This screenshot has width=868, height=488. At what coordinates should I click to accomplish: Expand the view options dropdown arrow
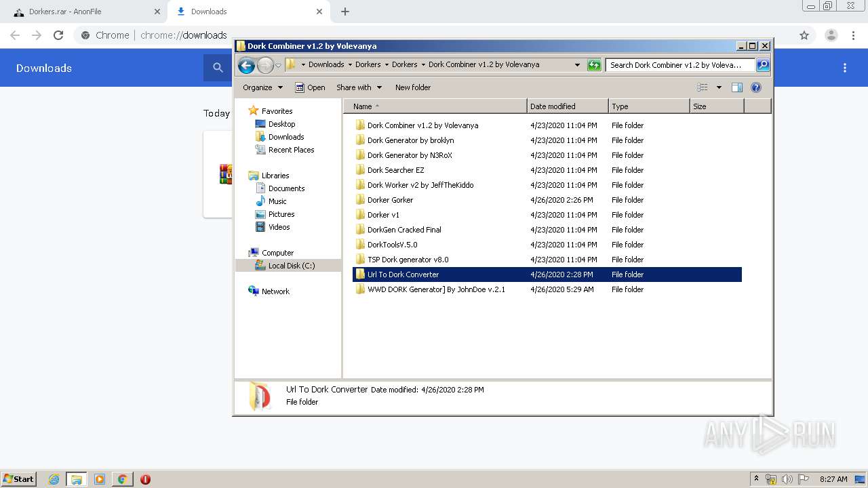[x=719, y=87]
